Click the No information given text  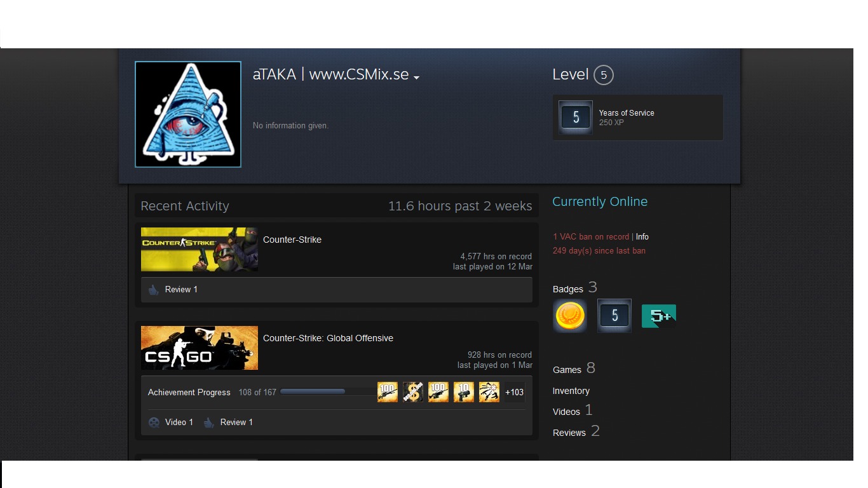click(x=290, y=125)
